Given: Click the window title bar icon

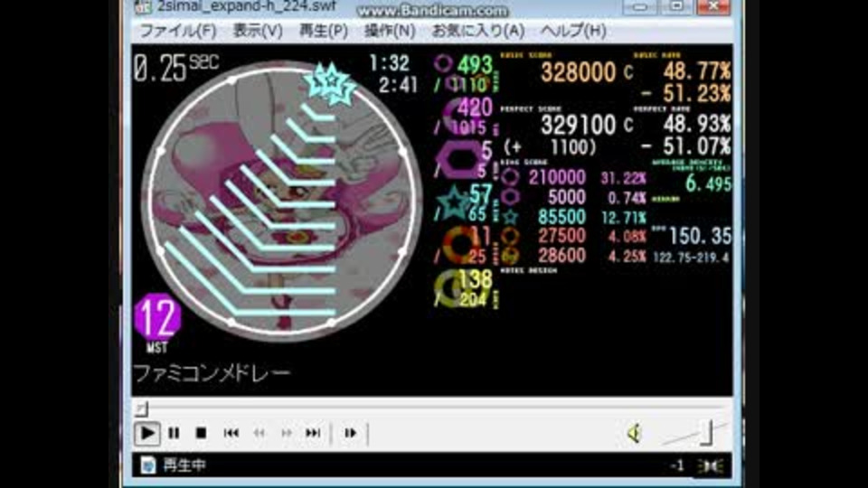Looking at the screenshot, I should [x=143, y=6].
